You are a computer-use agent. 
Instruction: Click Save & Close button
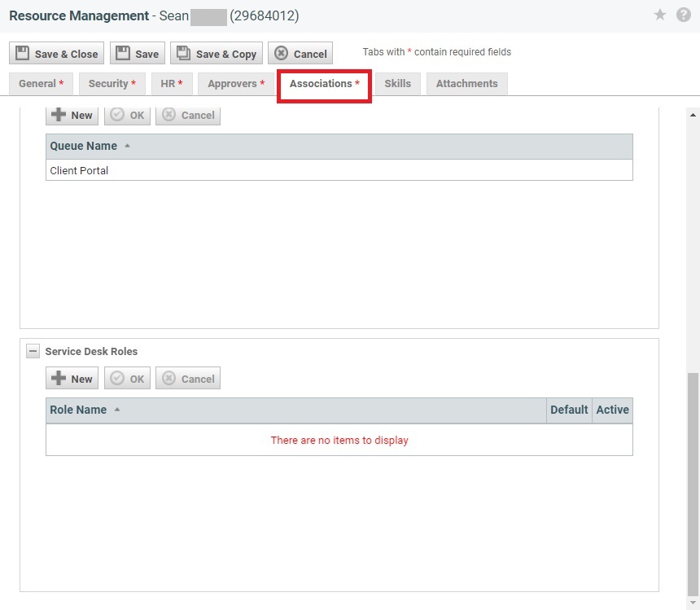tap(57, 54)
